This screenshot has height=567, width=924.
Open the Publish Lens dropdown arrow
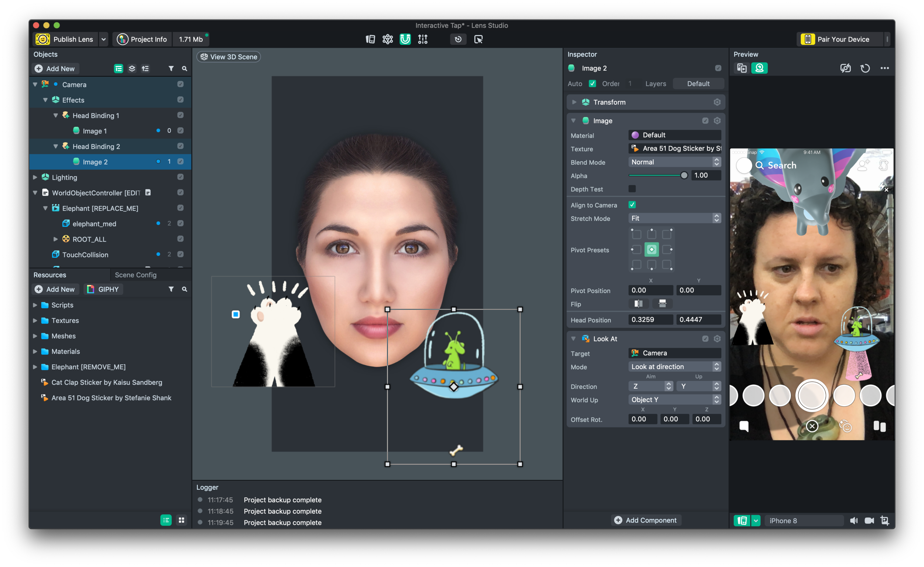[103, 39]
